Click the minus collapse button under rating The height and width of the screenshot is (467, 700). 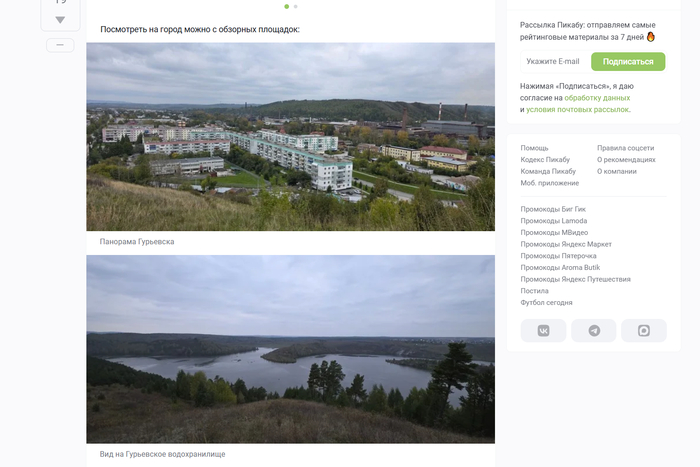60,45
